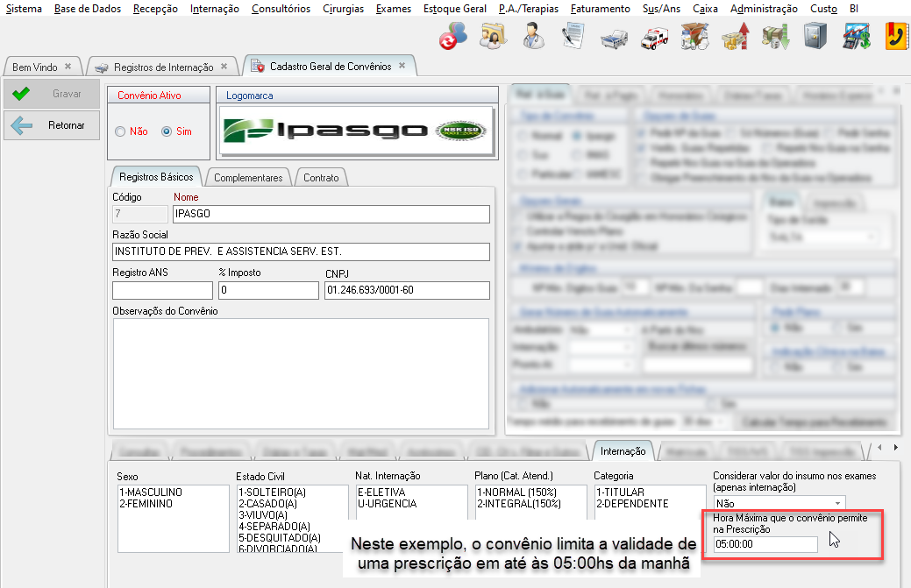Click the CNPJ input field
Screen dimensions: 911x588
406,290
